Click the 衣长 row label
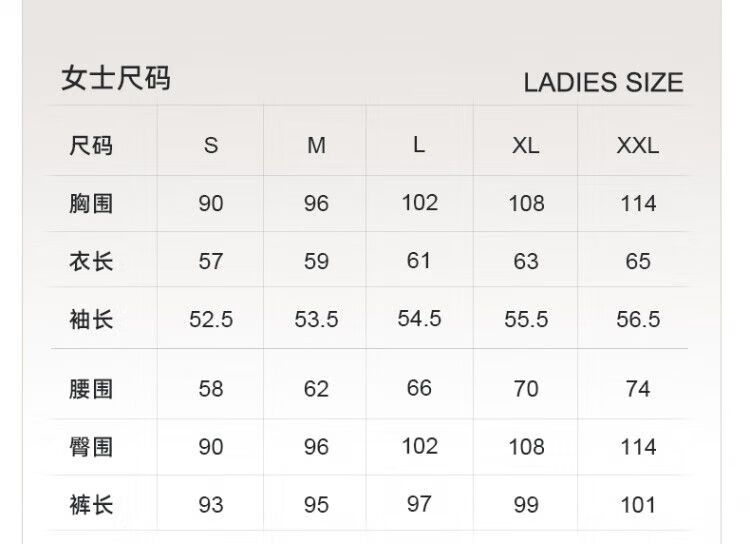This screenshot has width=750, height=544. [91, 261]
